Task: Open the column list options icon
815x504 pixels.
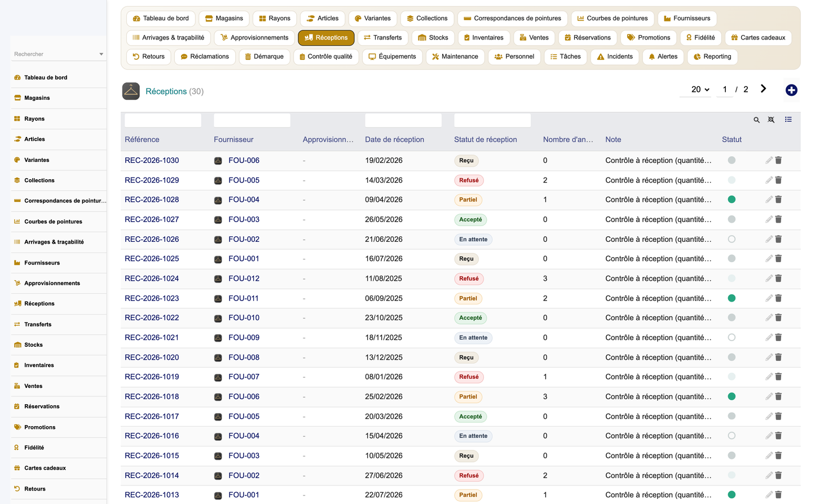Action: coord(788,120)
